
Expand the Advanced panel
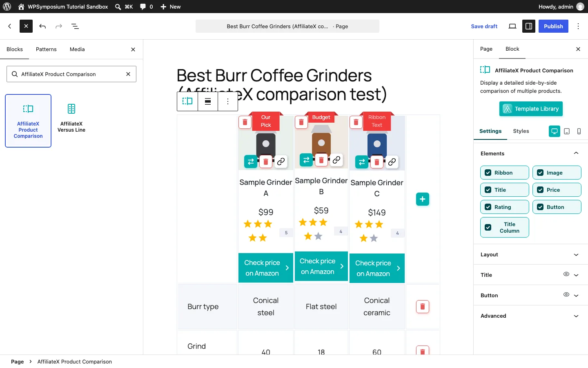[x=531, y=316]
